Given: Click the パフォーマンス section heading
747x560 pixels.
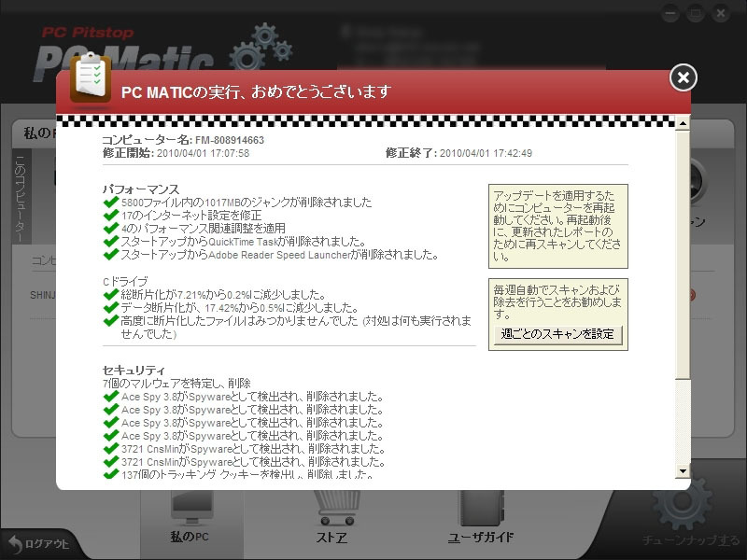Looking at the screenshot, I should pyautogui.click(x=141, y=189).
